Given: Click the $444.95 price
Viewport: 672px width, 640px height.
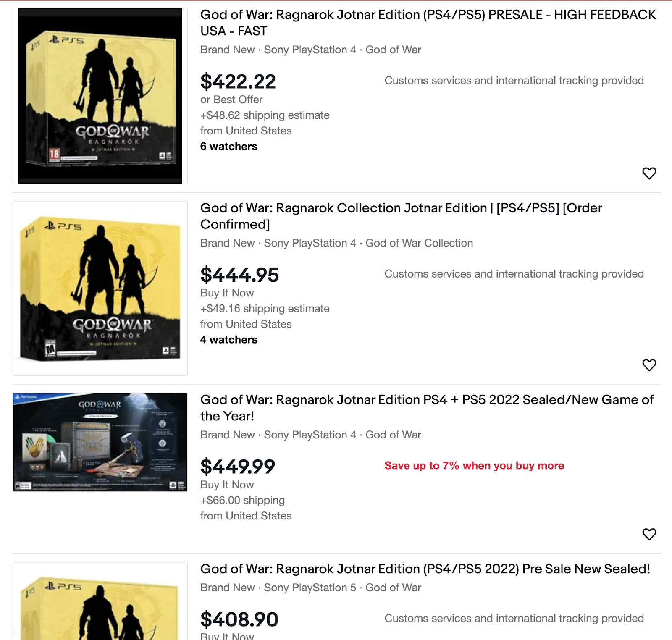Looking at the screenshot, I should (x=239, y=275).
